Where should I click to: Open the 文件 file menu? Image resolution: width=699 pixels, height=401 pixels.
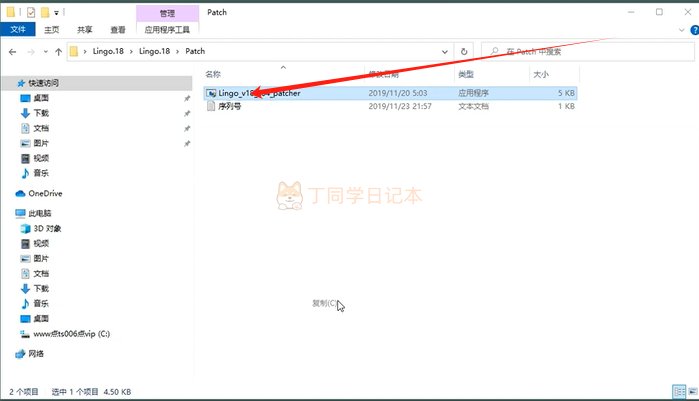tap(17, 30)
